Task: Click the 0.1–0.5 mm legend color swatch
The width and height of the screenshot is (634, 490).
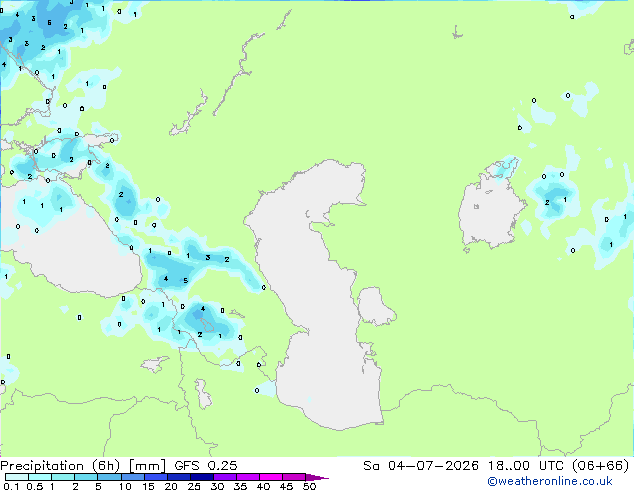Action: tap(17, 477)
